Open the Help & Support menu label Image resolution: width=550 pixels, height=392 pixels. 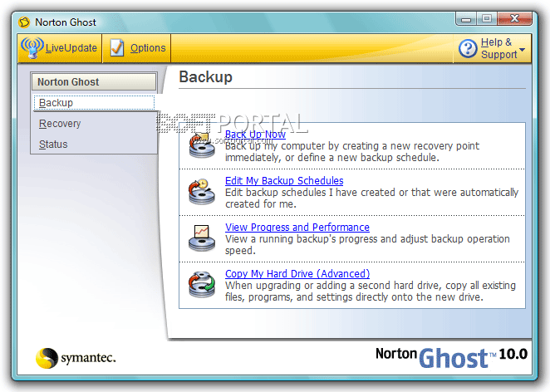tap(498, 48)
